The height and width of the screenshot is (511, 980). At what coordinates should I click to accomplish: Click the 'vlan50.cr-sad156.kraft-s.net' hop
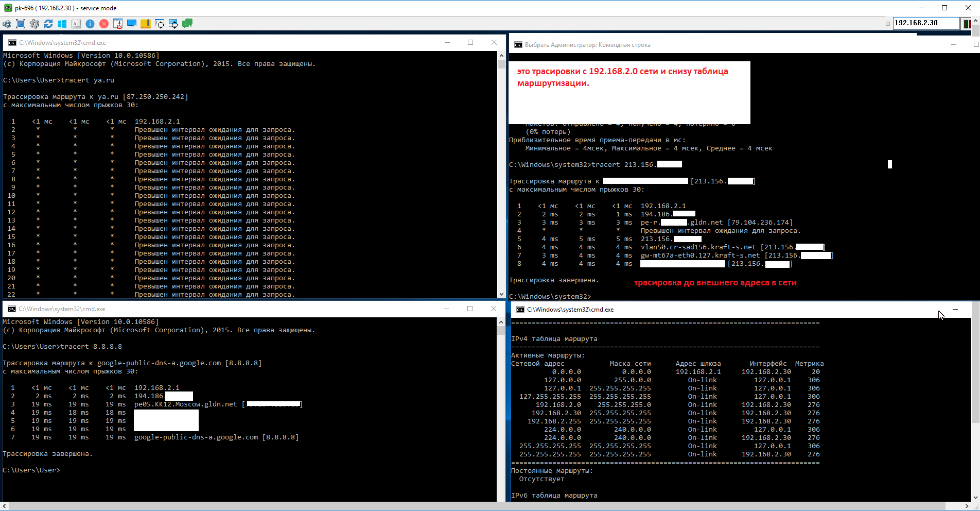point(698,247)
